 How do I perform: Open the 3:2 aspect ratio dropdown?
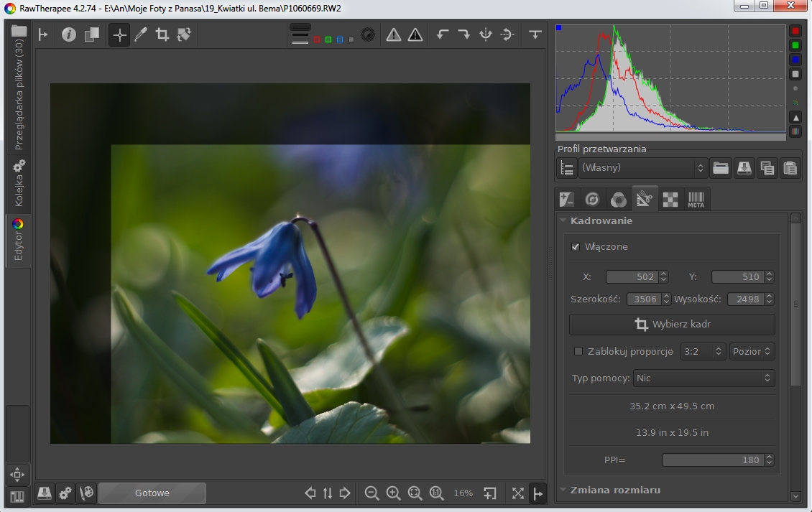(x=702, y=351)
